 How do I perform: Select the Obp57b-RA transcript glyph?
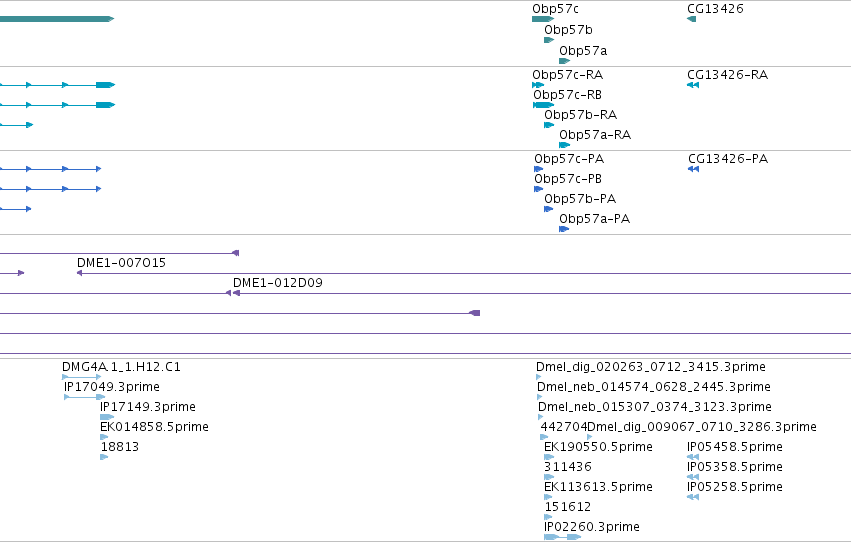[549, 125]
